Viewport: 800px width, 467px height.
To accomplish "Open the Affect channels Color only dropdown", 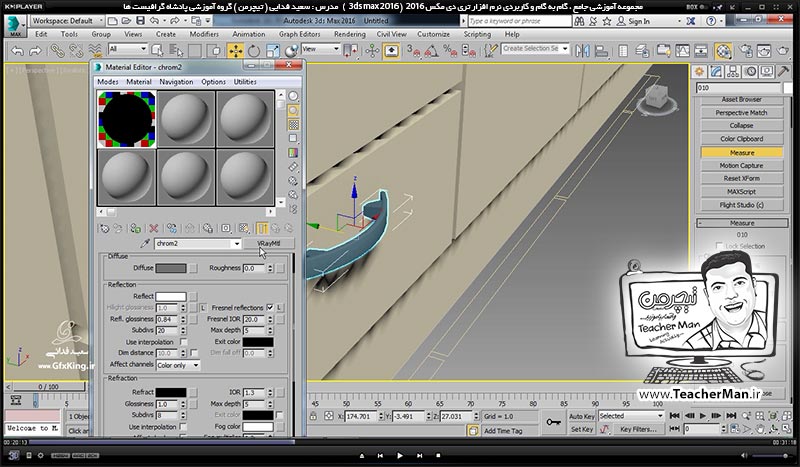I will click(178, 365).
